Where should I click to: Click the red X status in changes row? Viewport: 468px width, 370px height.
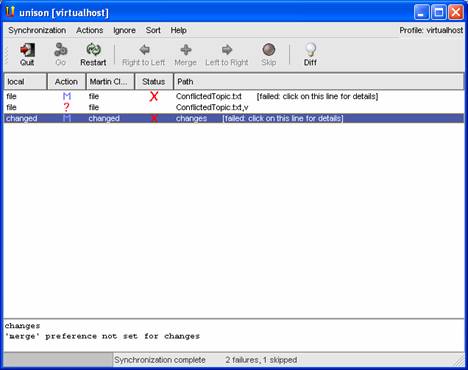(x=154, y=118)
